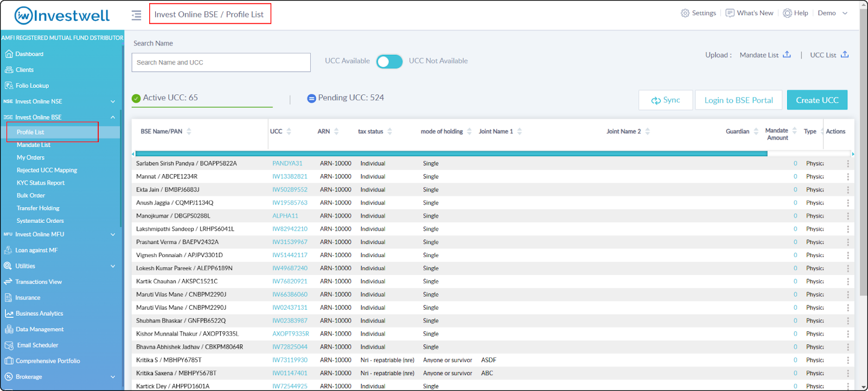
Task: Click the Loan against MF icon
Action: (8, 250)
